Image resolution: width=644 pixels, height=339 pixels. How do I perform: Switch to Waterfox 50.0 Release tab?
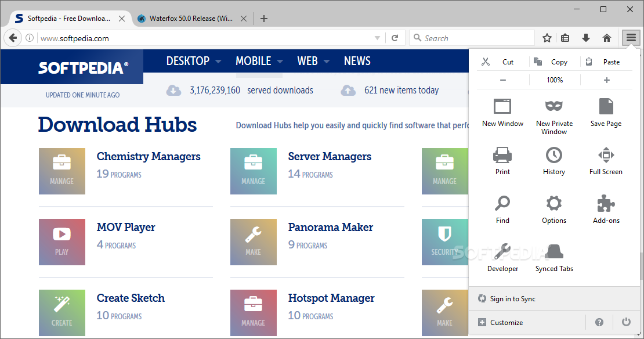click(191, 19)
